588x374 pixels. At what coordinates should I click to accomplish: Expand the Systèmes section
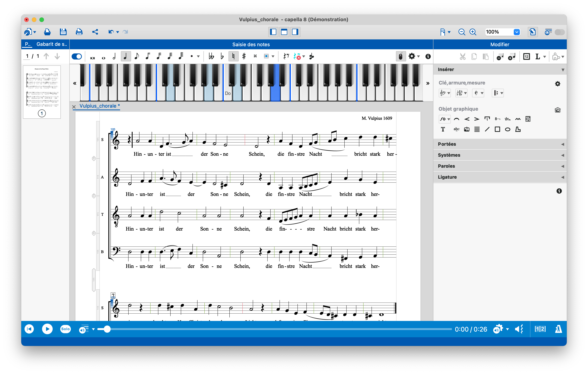500,155
